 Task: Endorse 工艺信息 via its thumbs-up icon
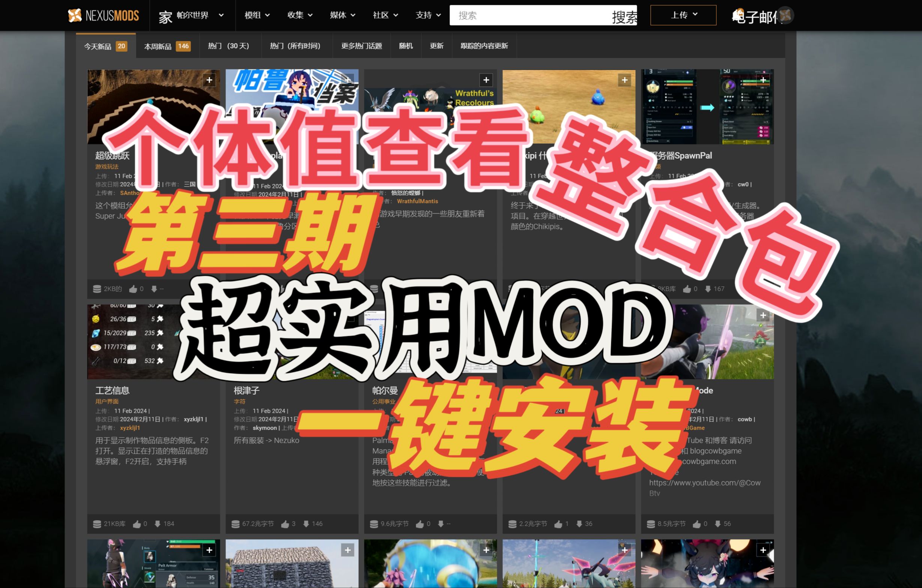coord(137,524)
